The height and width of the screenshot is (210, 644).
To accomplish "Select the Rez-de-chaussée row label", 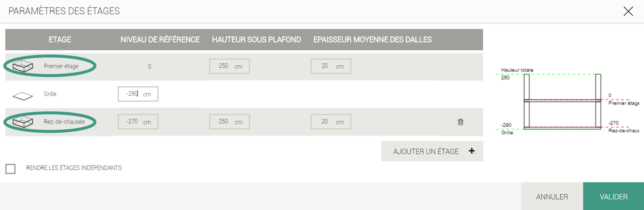I will point(64,122).
